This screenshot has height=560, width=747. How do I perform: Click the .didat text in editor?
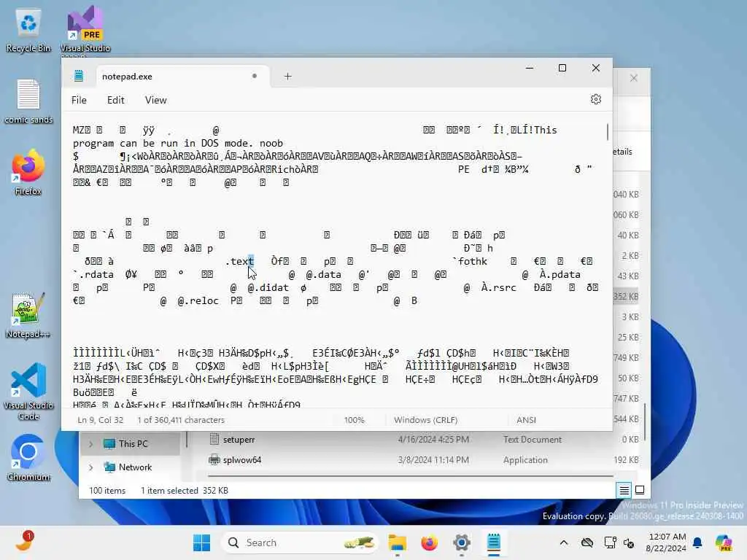coord(271,287)
